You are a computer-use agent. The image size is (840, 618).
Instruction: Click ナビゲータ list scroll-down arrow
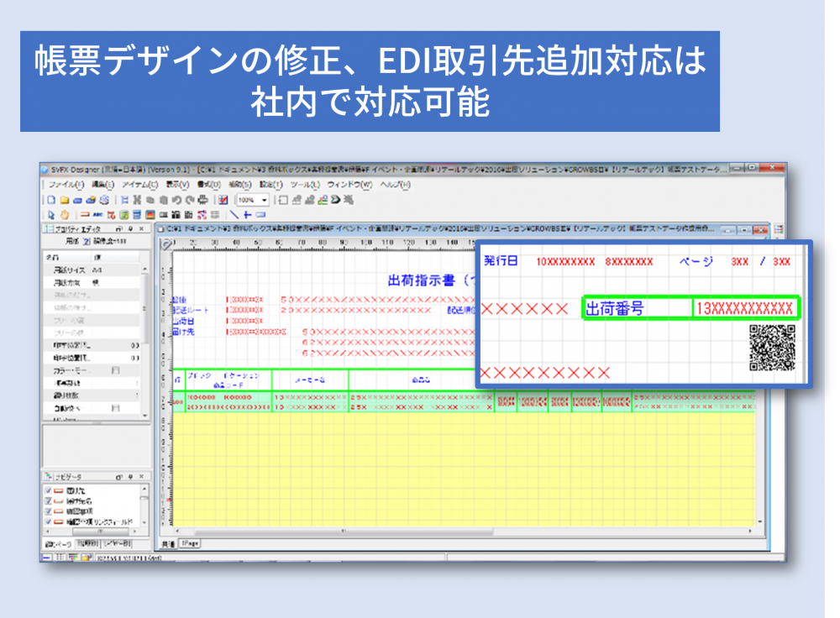tap(144, 522)
